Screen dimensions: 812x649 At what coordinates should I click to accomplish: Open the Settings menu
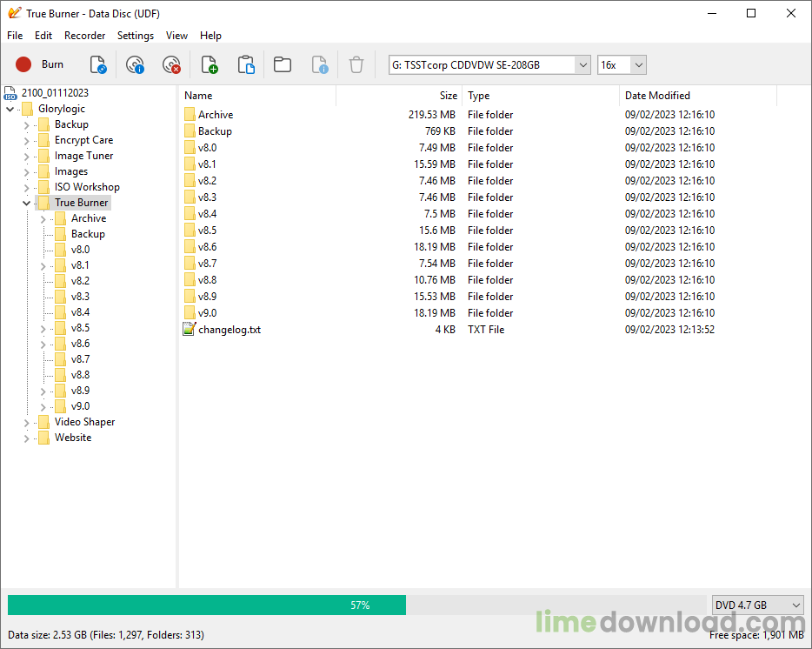(136, 36)
